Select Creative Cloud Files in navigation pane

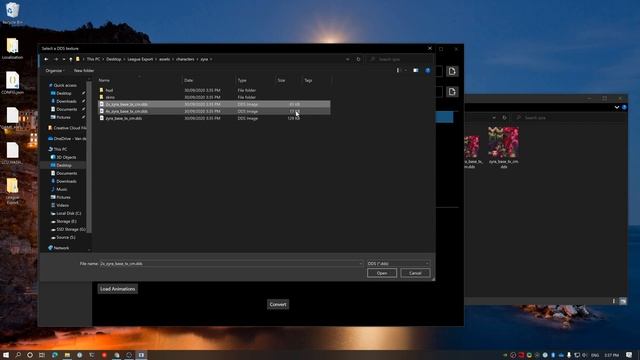(68, 128)
